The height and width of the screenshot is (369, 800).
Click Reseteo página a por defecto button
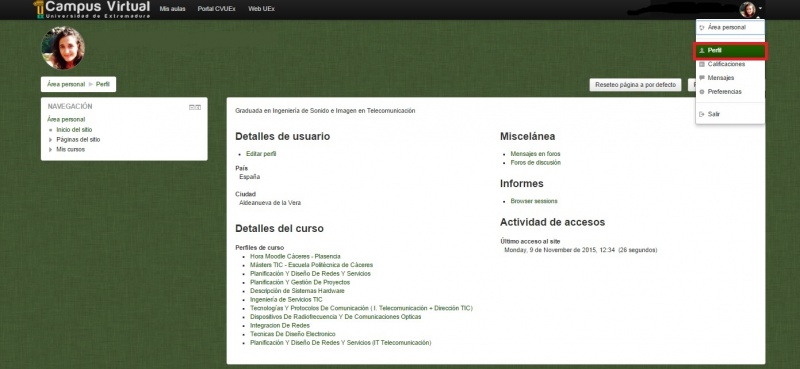(x=635, y=85)
